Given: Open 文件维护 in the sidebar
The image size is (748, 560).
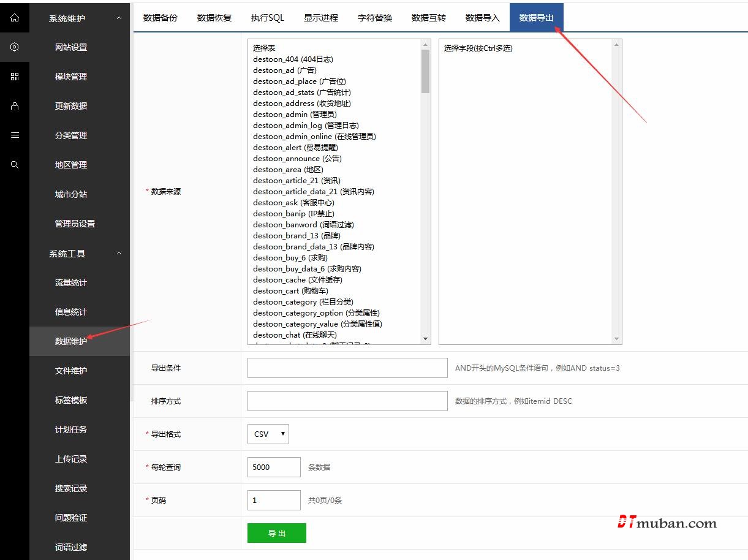Looking at the screenshot, I should (x=71, y=371).
